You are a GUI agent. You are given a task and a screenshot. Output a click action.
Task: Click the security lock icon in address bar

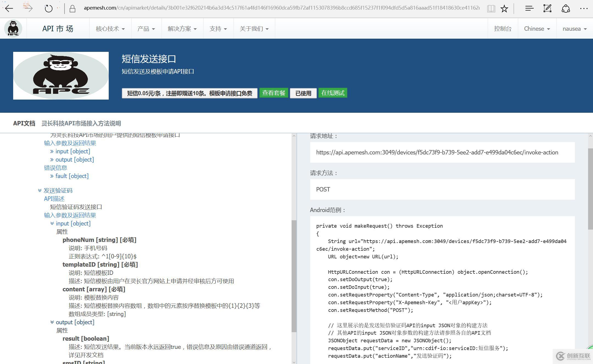72,8
